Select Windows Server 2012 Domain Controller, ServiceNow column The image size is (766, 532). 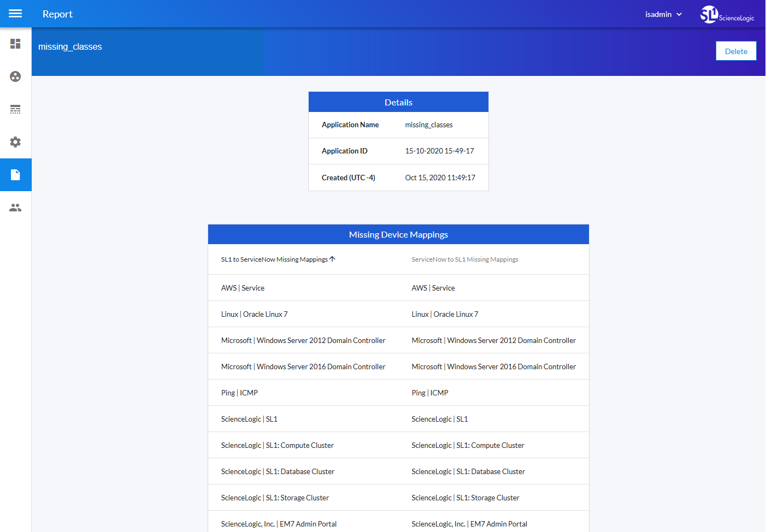click(494, 340)
